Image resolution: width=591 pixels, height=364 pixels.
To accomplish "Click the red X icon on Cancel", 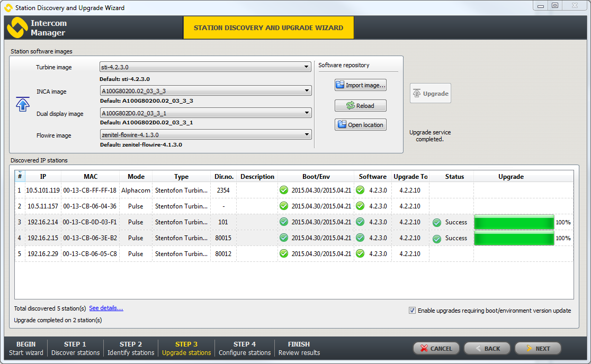I will [x=424, y=349].
